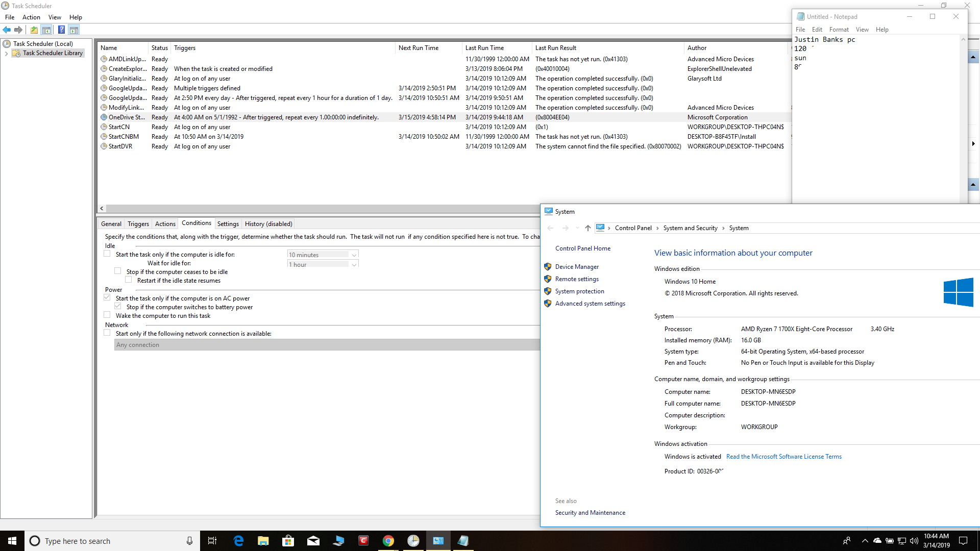Enable Start task only if idle checkbox
The image size is (980, 551).
click(x=107, y=254)
